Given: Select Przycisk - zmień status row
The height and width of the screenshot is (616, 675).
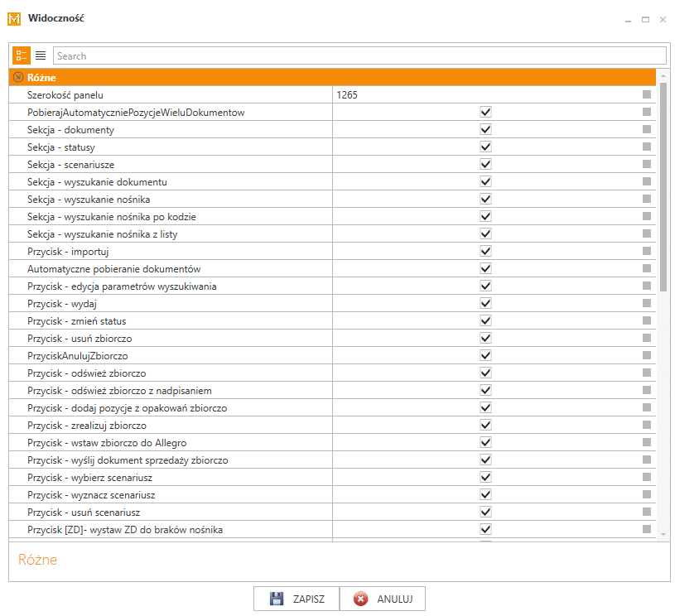Looking at the screenshot, I should [x=332, y=320].
